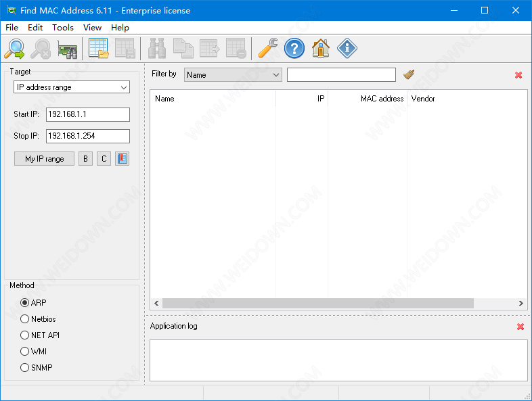Click red X beside Application log

point(520,327)
